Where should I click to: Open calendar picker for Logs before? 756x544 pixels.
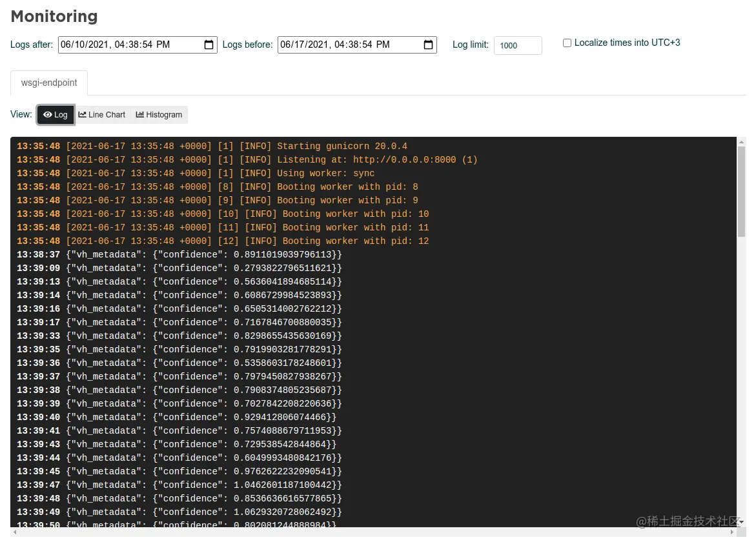click(428, 45)
